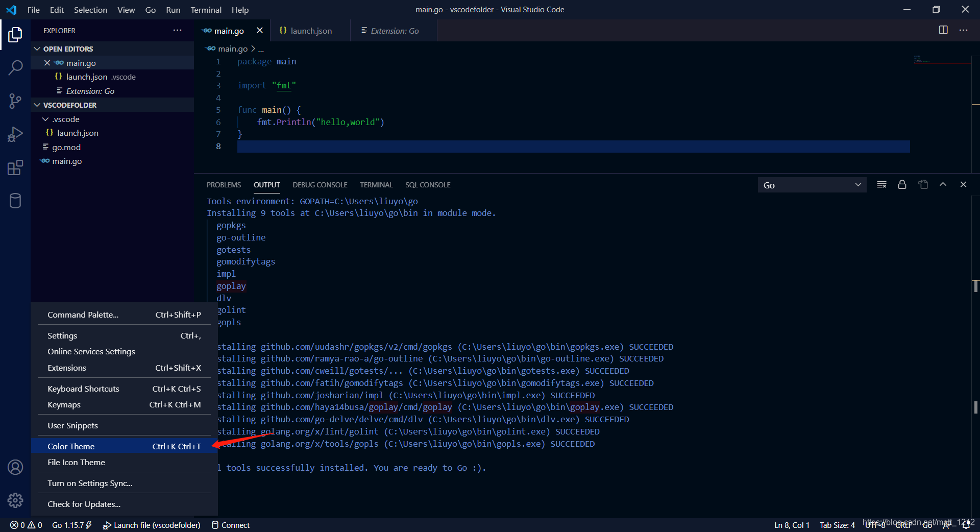The width and height of the screenshot is (980, 532).
Task: Choose Extensions in the gear menu
Action: click(x=124, y=368)
